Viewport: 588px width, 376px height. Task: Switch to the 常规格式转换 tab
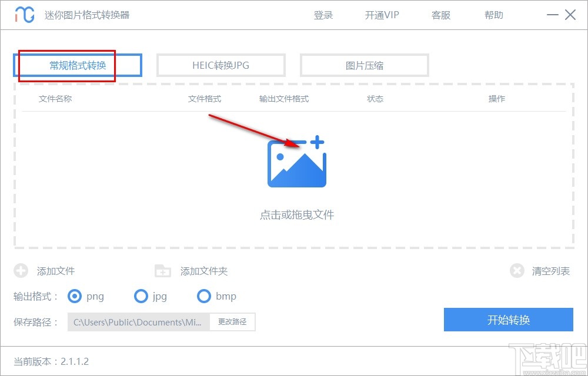(x=77, y=65)
